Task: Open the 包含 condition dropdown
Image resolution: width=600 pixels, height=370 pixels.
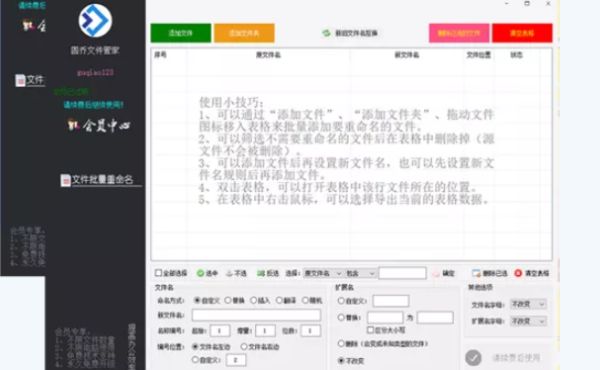Action: pyautogui.click(x=360, y=273)
